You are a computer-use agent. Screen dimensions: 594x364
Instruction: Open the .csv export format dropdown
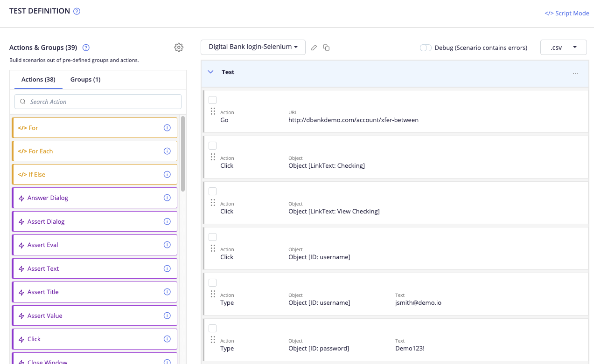[x=563, y=47]
